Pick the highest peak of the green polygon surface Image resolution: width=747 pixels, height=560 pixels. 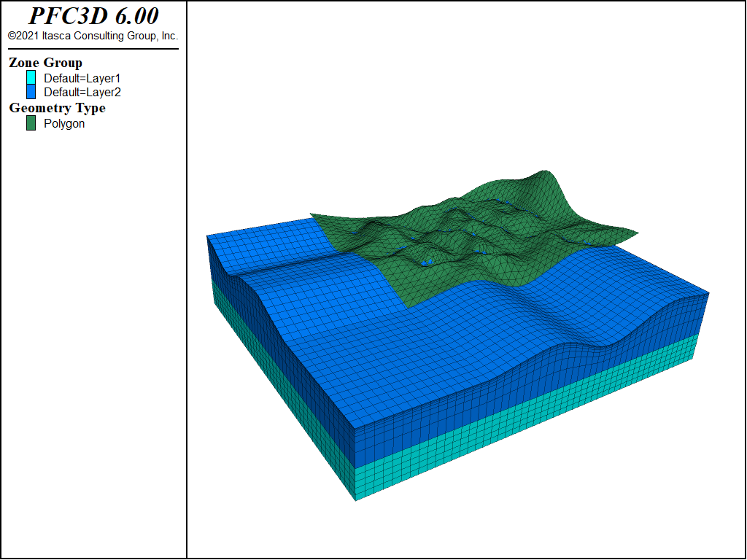544,171
